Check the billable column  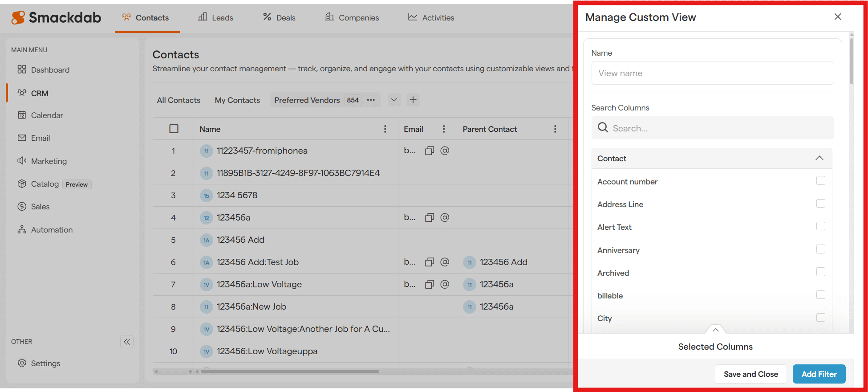click(821, 295)
